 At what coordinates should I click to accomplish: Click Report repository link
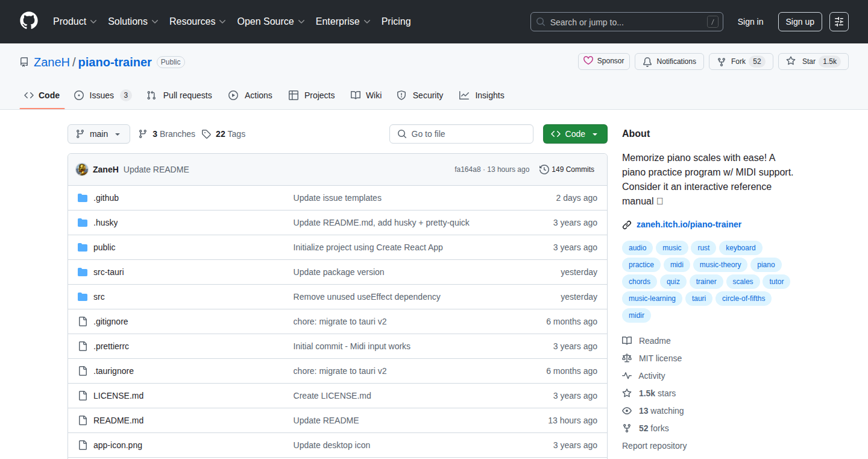(654, 446)
